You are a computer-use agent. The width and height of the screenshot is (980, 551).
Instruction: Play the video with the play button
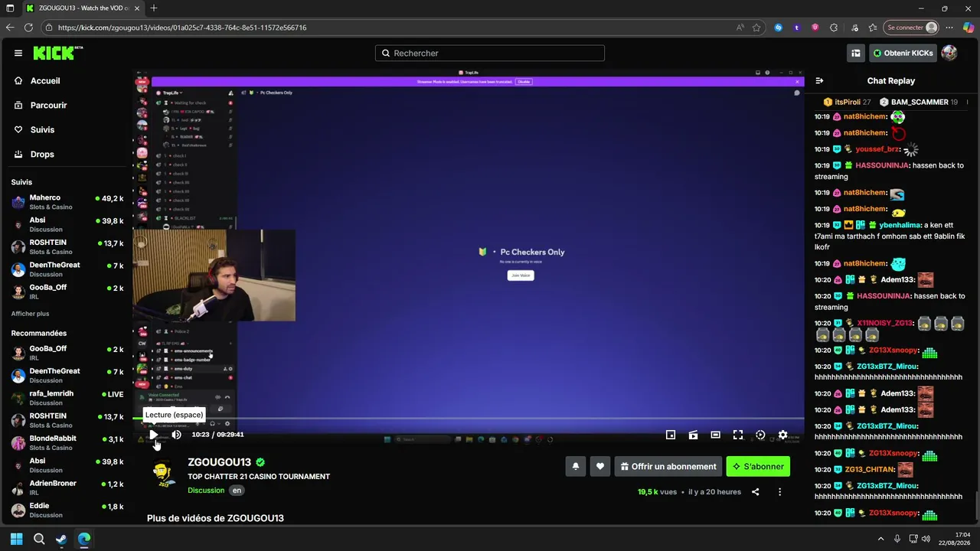(x=153, y=435)
